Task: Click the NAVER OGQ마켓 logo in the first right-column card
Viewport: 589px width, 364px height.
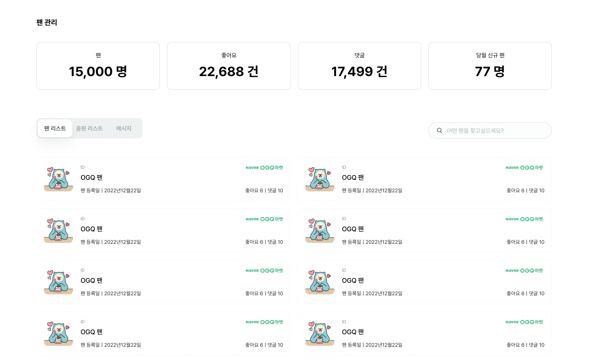Action: [x=524, y=168]
